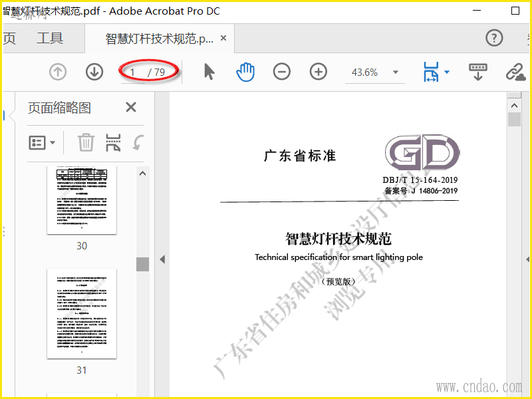Open the 43.6% zoom level dropdown

[x=395, y=72]
